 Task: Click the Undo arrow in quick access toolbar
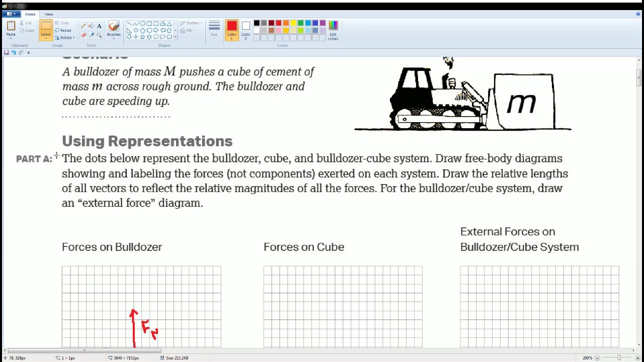pyautogui.click(x=14, y=52)
